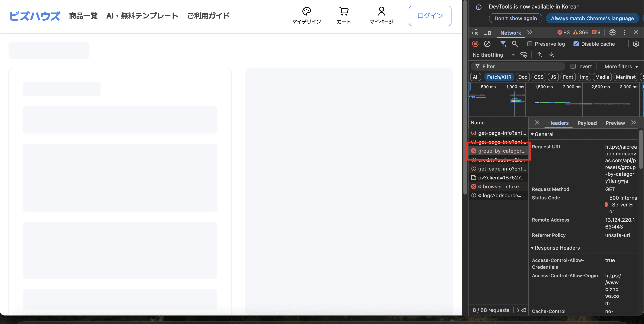Click the import HAR file upload icon
The width and height of the screenshot is (644, 324).
(x=539, y=55)
